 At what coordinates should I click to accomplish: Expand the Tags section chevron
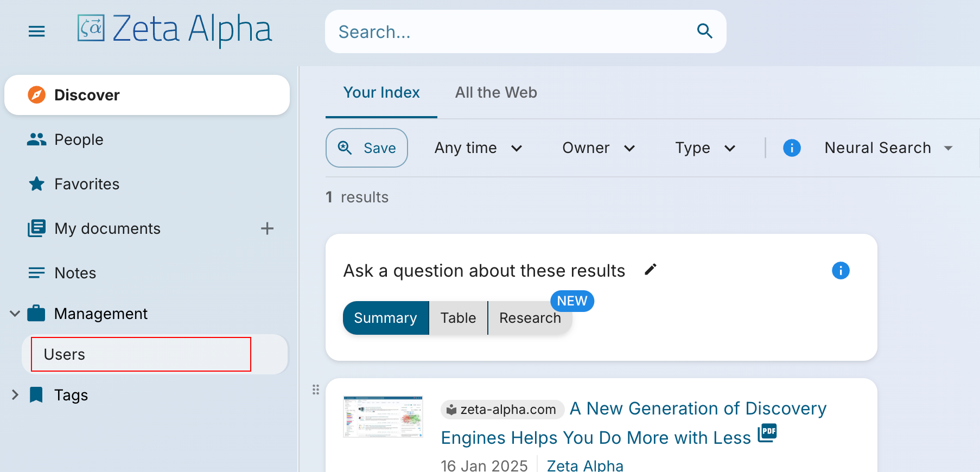(15, 395)
